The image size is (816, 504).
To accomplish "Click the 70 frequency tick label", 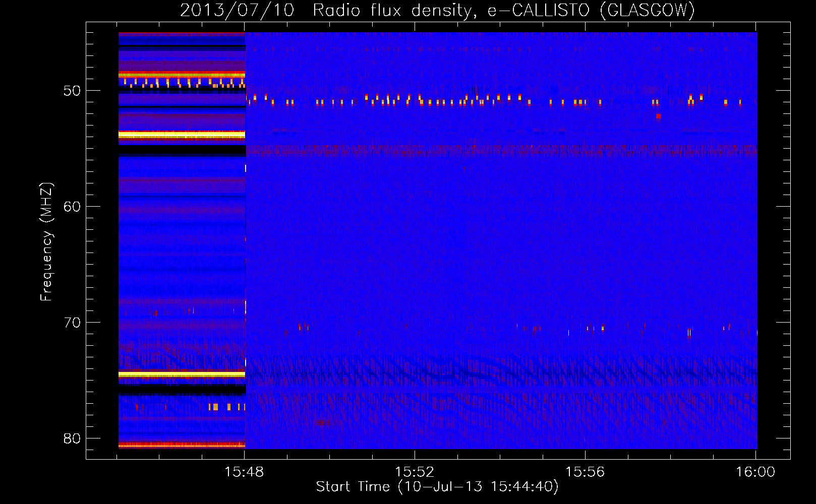I will coord(72,323).
